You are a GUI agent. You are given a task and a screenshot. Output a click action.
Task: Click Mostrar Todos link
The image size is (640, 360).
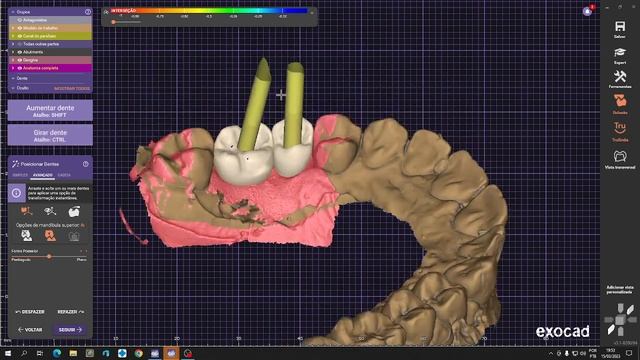(72, 88)
